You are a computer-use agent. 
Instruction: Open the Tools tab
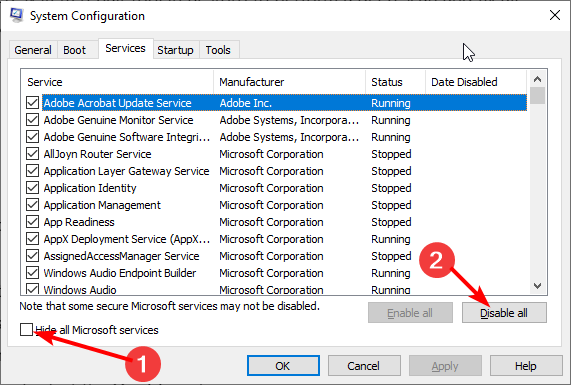tap(218, 50)
